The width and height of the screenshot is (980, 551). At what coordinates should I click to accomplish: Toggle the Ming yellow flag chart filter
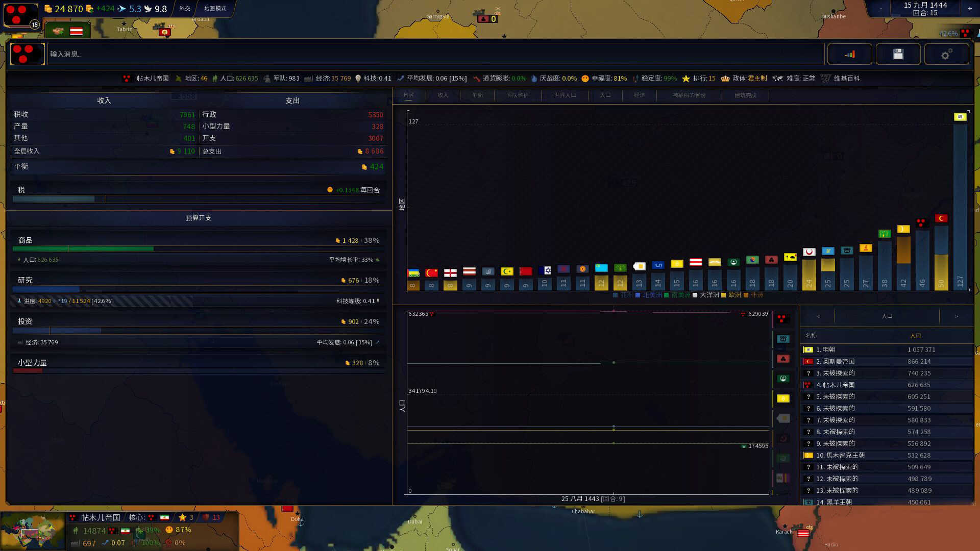[x=783, y=398]
